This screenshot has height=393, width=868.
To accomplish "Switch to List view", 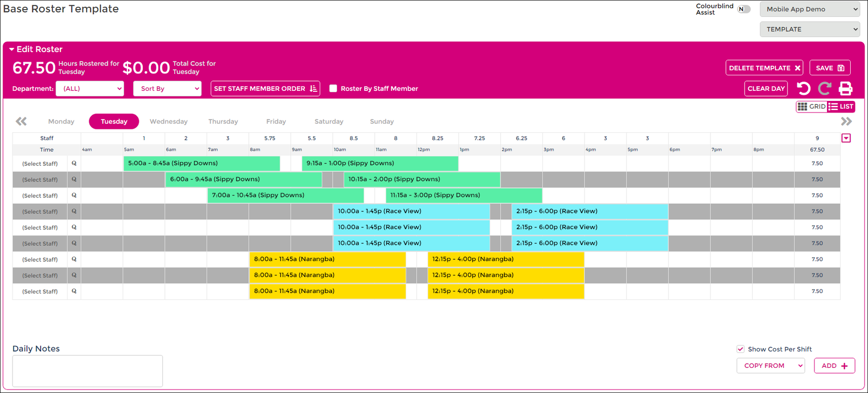I will coord(841,107).
